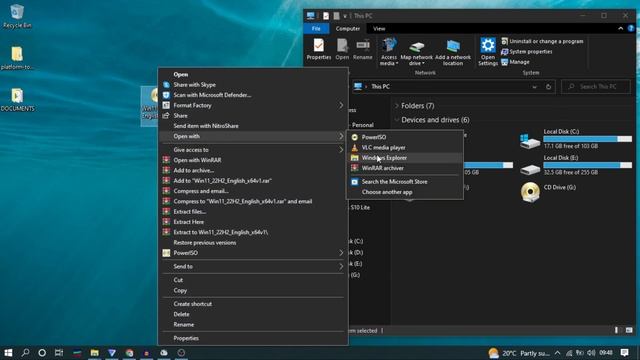
Task: Switch to the View ribbon tab
Action: [x=379, y=29]
